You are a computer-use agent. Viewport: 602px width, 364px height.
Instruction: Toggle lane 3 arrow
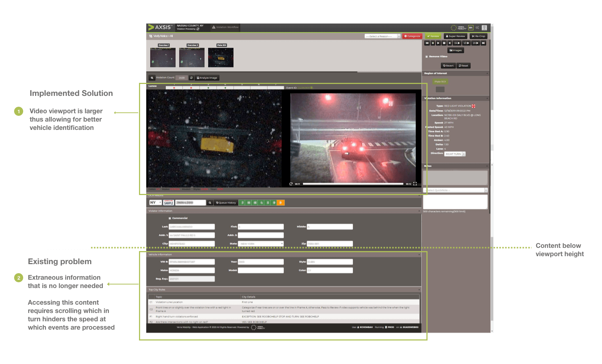point(208,88)
